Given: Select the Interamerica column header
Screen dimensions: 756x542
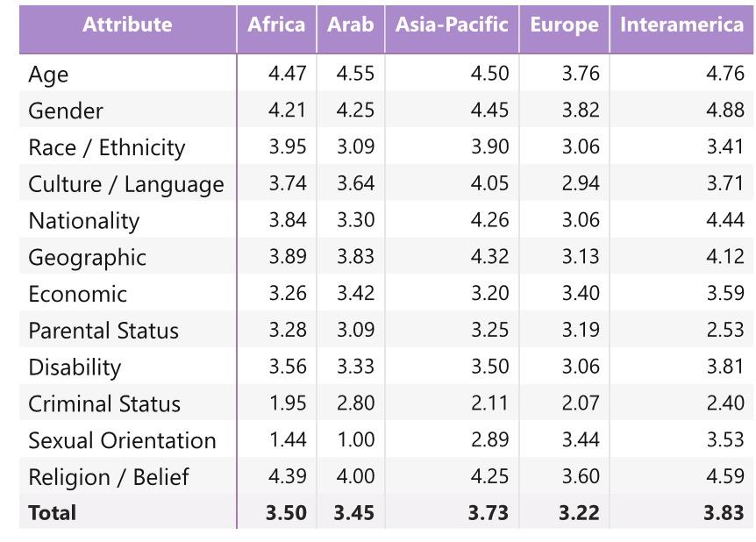Looking at the screenshot, I should pos(681,25).
